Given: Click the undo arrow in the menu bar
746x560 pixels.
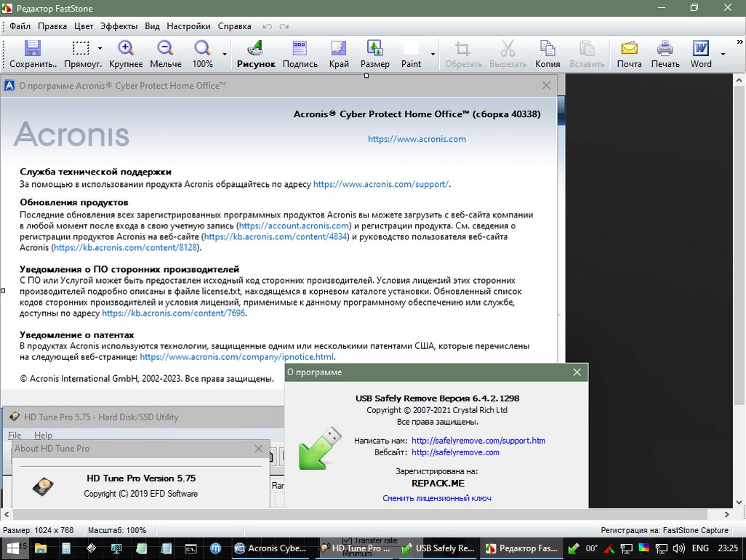Looking at the screenshot, I should pos(268,27).
